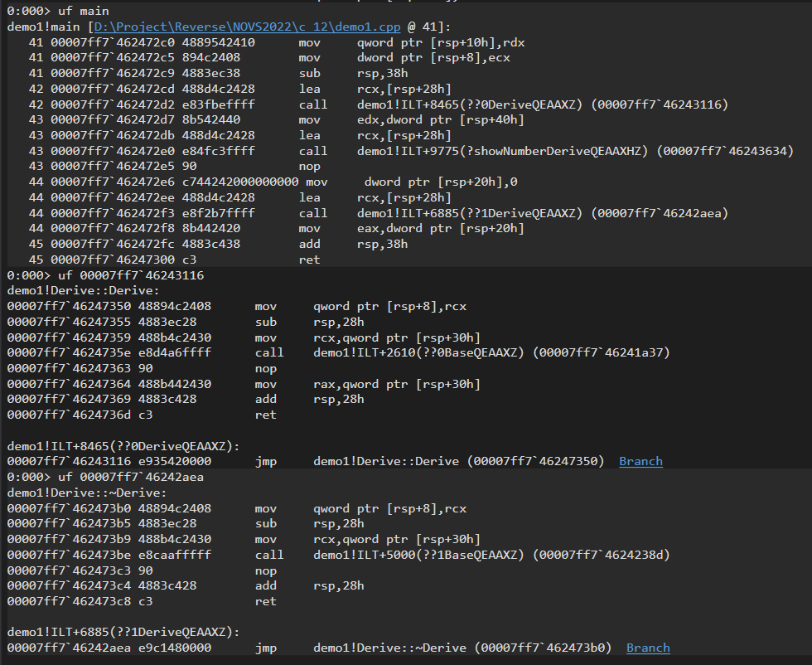The image size is (812, 665).
Task: Click the 'demo1!ILT+8465(??0DeriveQEAAXZ):' label line
Action: click(123, 446)
